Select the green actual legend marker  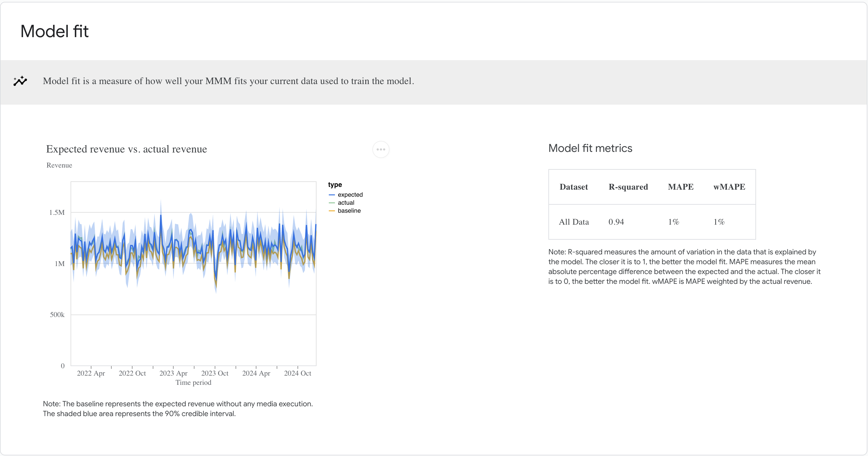click(x=331, y=203)
